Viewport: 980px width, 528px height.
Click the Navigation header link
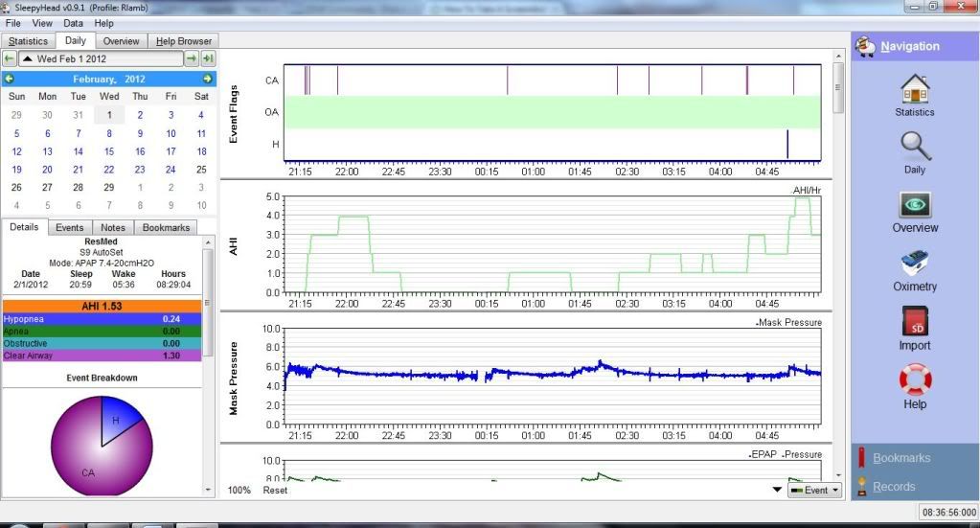(910, 46)
